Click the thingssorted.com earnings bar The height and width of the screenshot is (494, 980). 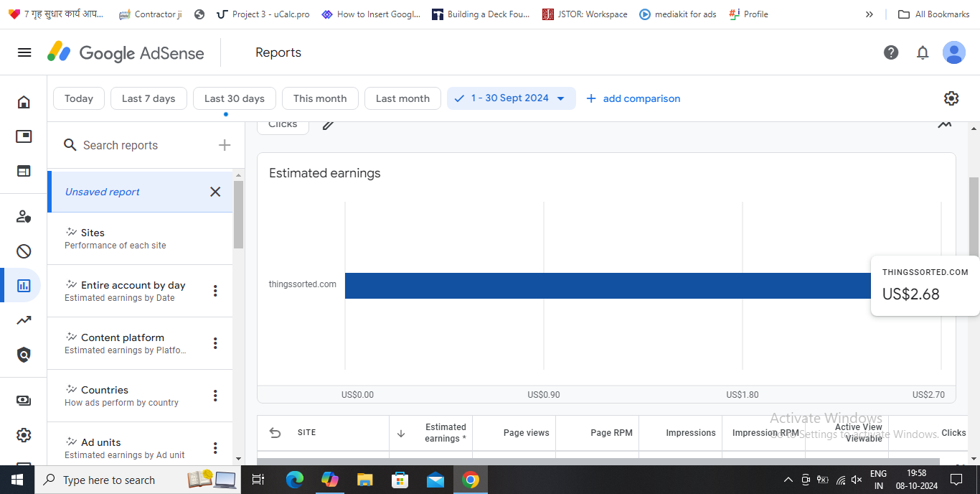[x=608, y=286]
